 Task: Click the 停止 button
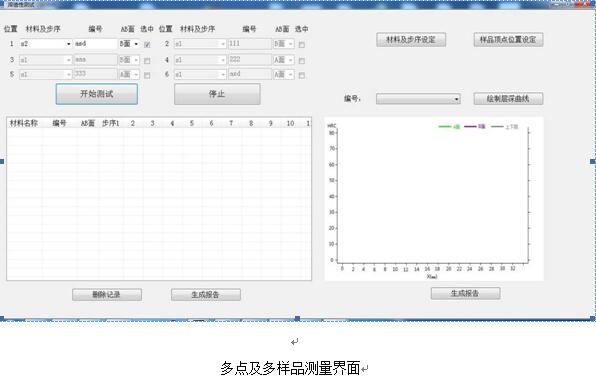[217, 94]
